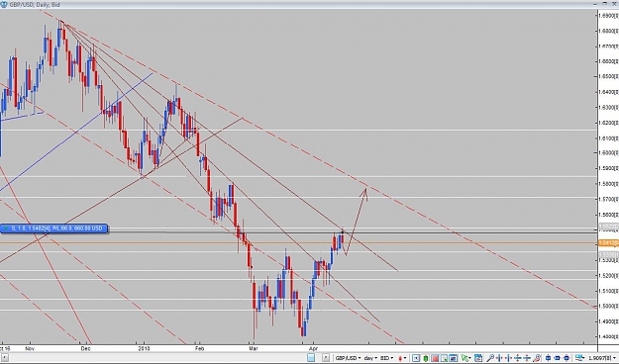Select the green cursor pointer tool
Image resolution: width=619 pixels, height=364 pixels.
click(x=464, y=358)
